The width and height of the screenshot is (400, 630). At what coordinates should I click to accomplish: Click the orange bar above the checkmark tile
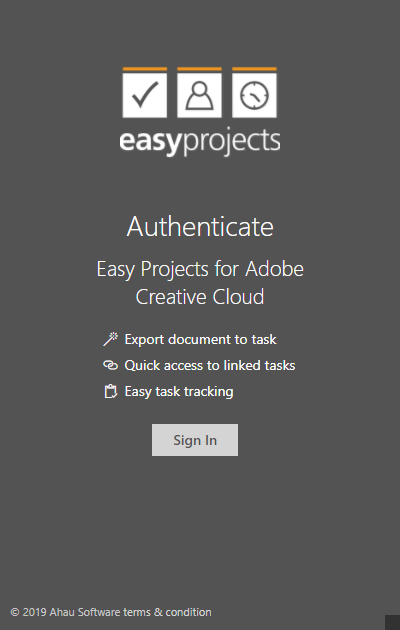click(145, 69)
